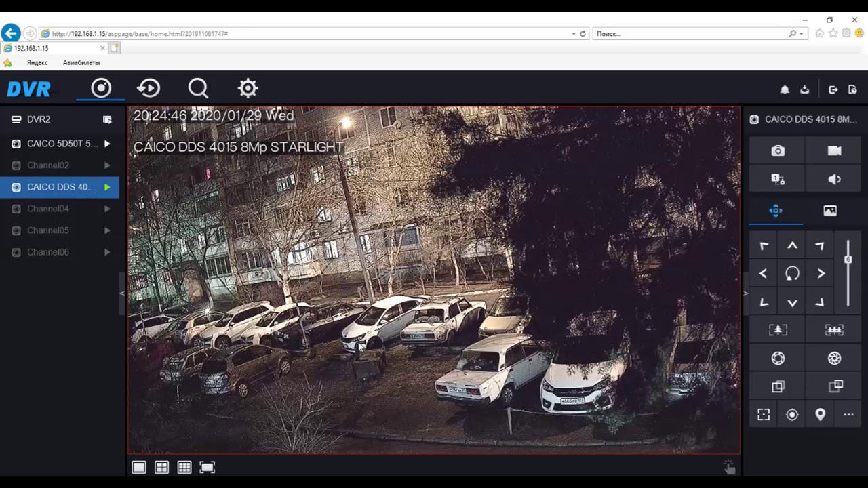This screenshot has height=488, width=868.
Task: Open the Авиабилеты bookmark
Action: 81,62
